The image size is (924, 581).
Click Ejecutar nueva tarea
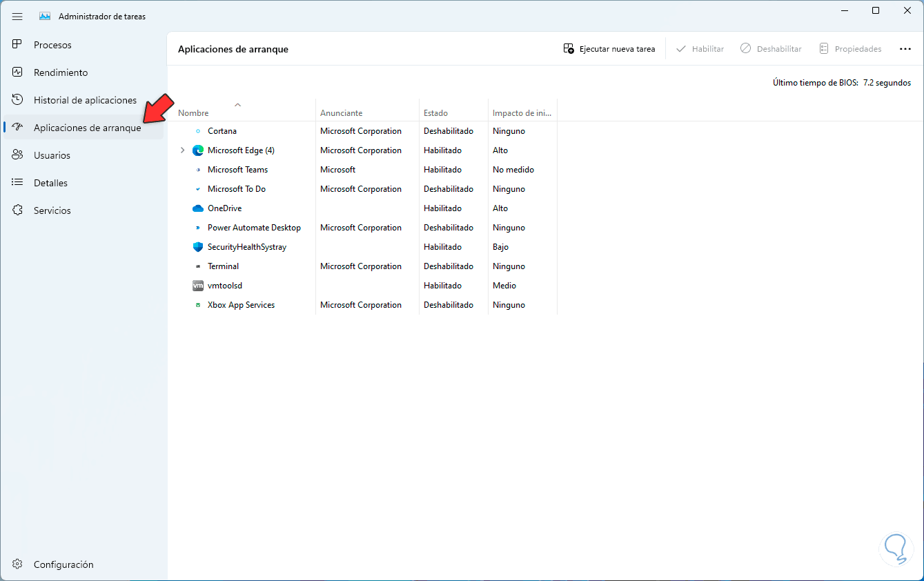tap(609, 49)
